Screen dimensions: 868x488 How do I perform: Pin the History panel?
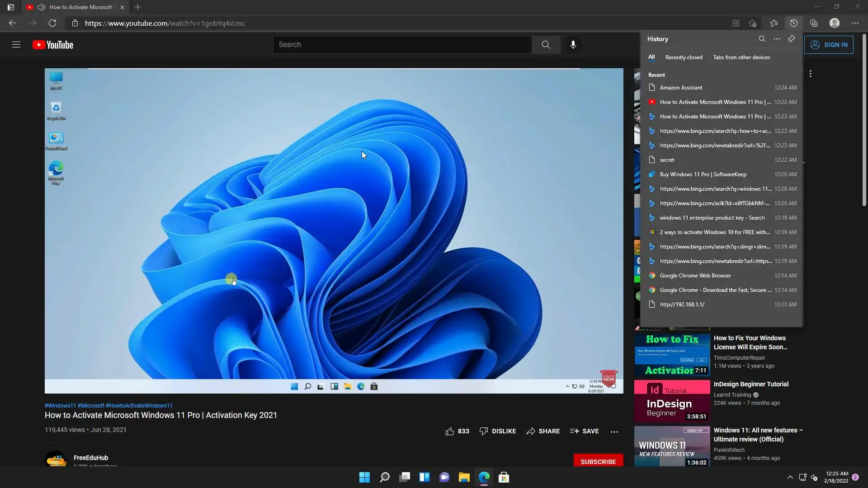pos(791,39)
